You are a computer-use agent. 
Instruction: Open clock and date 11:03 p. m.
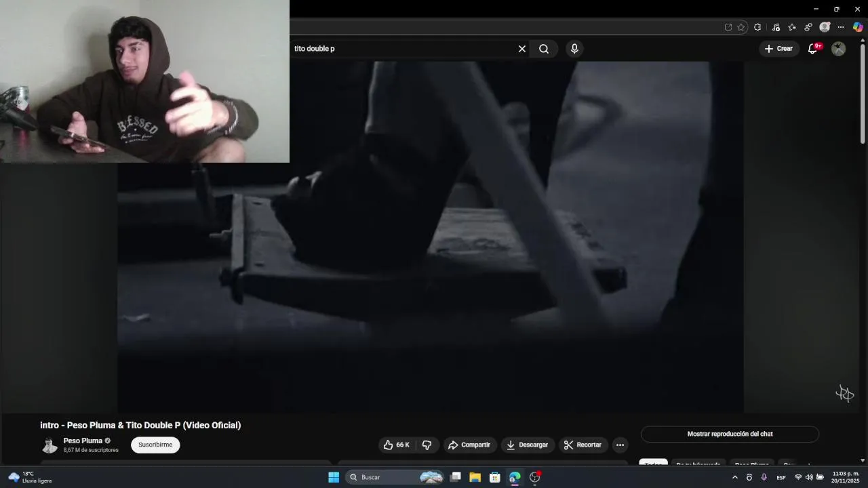[x=846, y=477]
